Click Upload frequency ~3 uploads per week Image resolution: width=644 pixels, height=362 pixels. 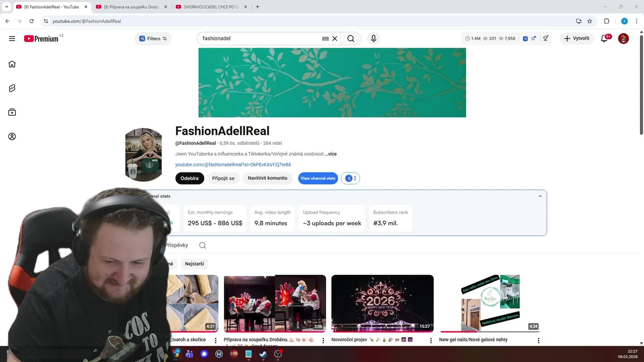(332, 218)
